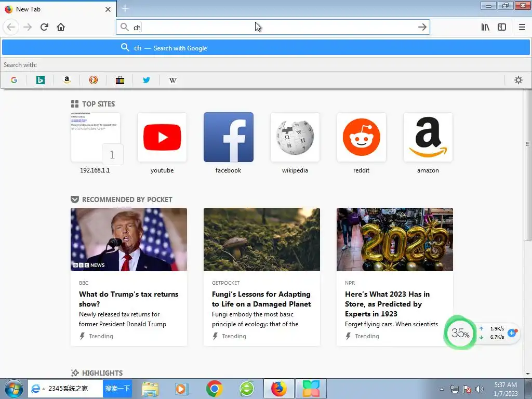Open the fungi mushroom article image

[262, 239]
